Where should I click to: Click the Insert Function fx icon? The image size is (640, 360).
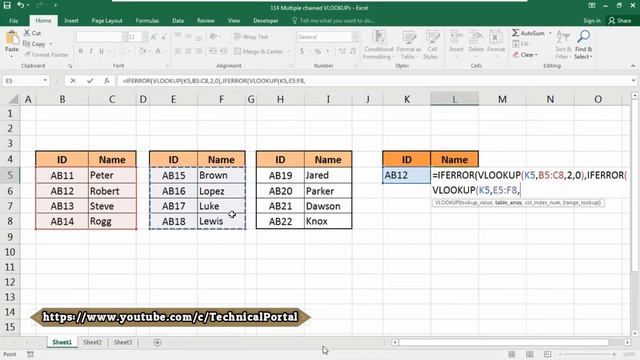pyautogui.click(x=107, y=81)
